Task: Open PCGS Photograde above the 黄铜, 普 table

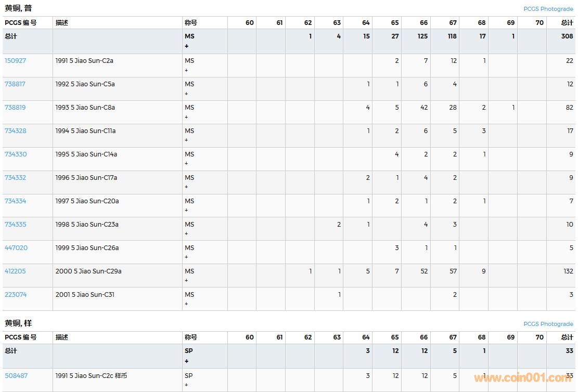Action: 548,9
